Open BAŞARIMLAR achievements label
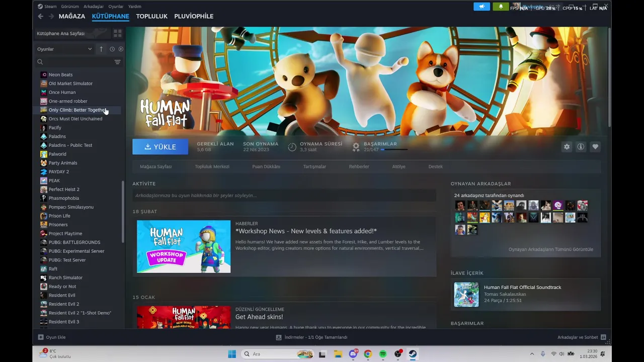The width and height of the screenshot is (644, 362). (x=380, y=144)
